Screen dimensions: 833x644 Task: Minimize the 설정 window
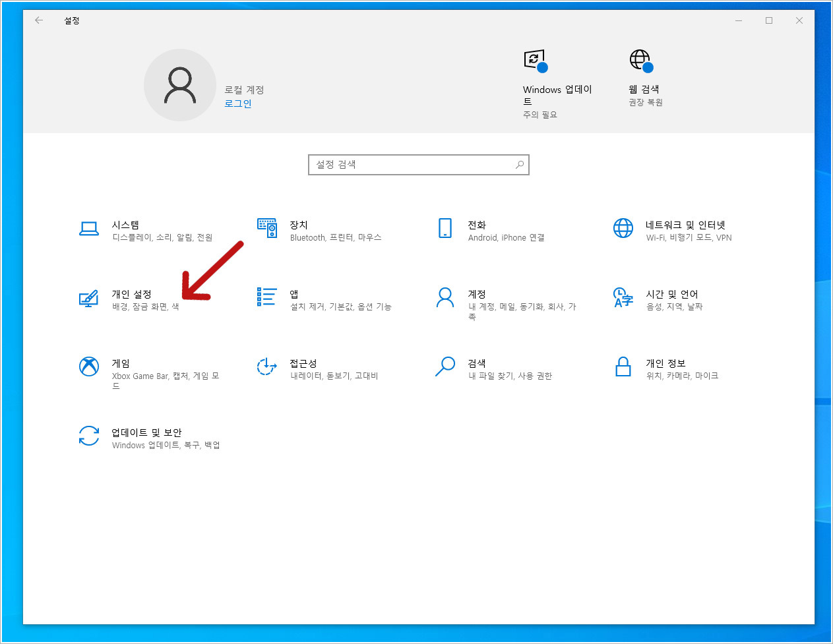pos(739,20)
